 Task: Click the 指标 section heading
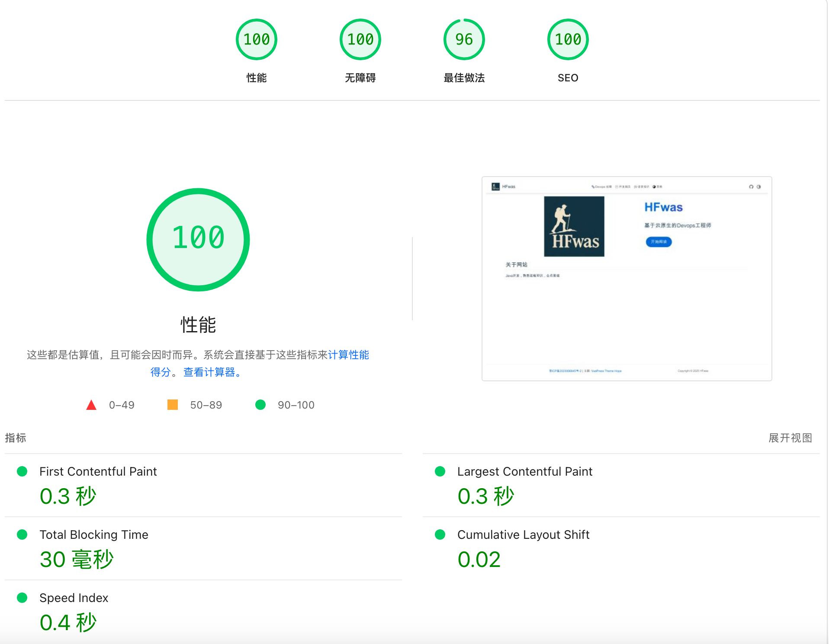pyautogui.click(x=16, y=438)
